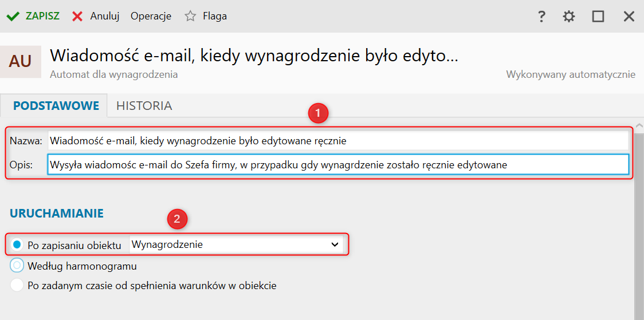
Task: Choose 'Po zadanym czasie od spełnienia warunków' option
Action: [17, 285]
